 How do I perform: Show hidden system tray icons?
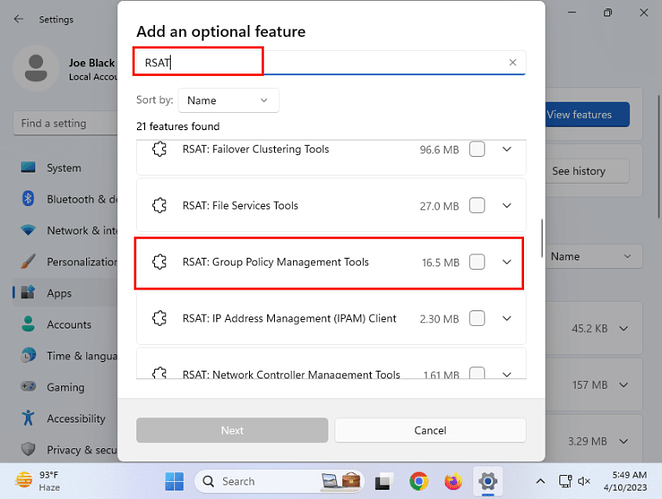(x=540, y=481)
